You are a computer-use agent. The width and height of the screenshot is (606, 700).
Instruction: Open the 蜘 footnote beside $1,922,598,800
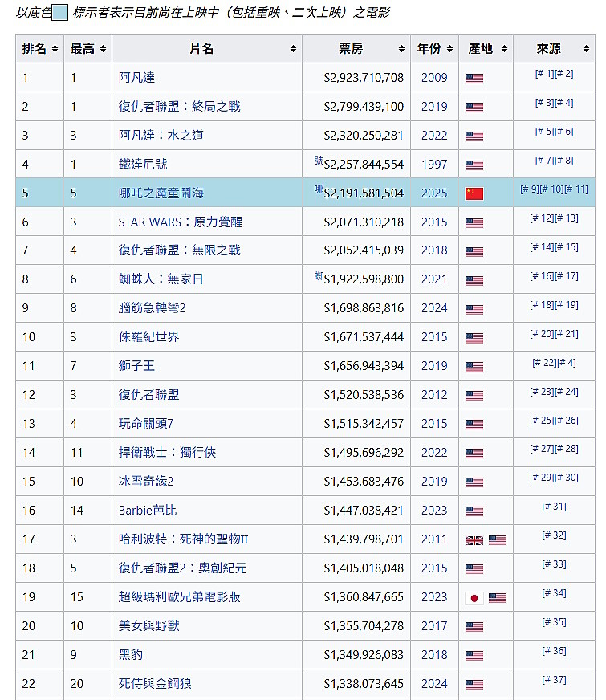pos(319,276)
